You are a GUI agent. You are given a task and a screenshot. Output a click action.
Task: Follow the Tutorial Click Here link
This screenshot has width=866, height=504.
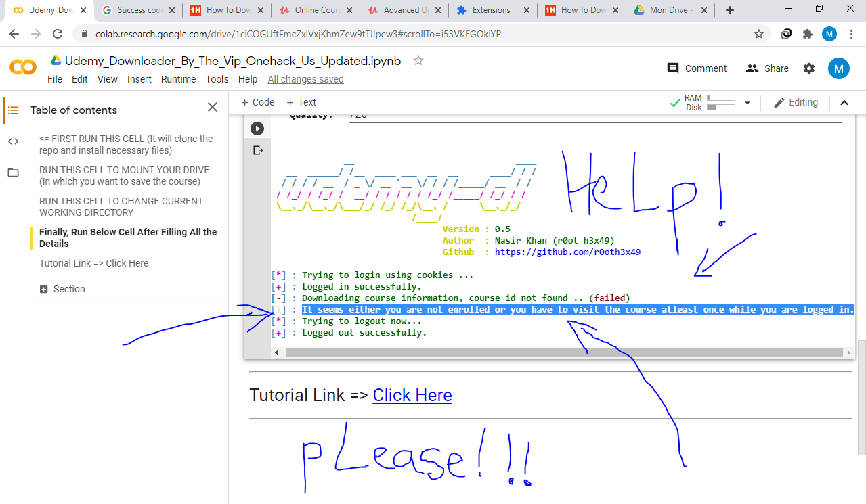tap(412, 395)
